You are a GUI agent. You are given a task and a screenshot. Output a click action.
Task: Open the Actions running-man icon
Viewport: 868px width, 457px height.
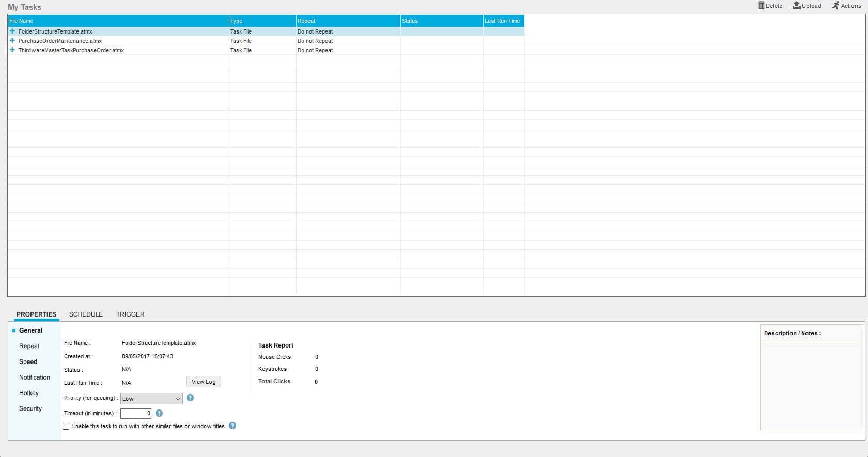tap(835, 5)
